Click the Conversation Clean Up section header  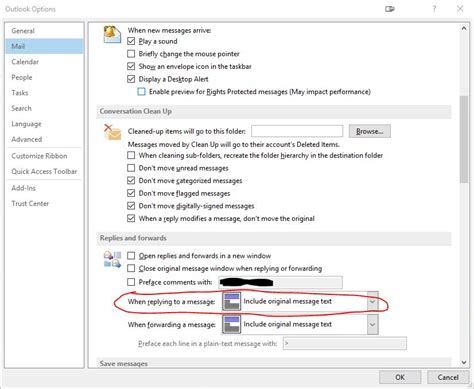[274, 111]
